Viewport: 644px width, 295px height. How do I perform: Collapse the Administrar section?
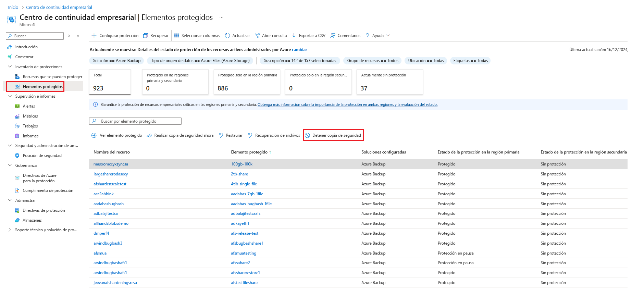[10, 200]
